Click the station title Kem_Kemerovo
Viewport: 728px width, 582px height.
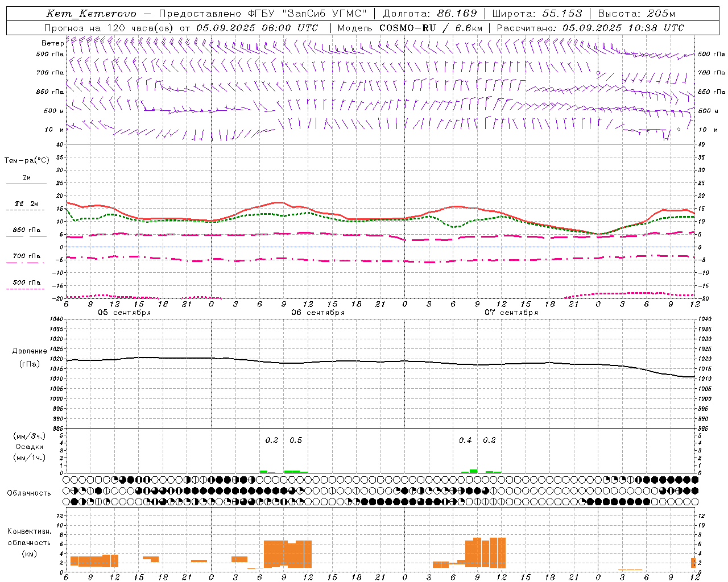[x=91, y=14]
